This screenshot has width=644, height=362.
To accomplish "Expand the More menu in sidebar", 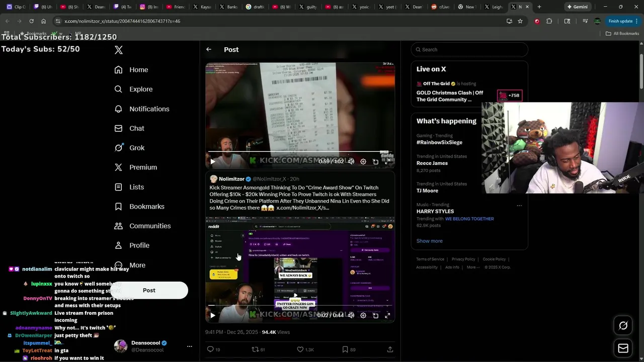I will [130, 265].
